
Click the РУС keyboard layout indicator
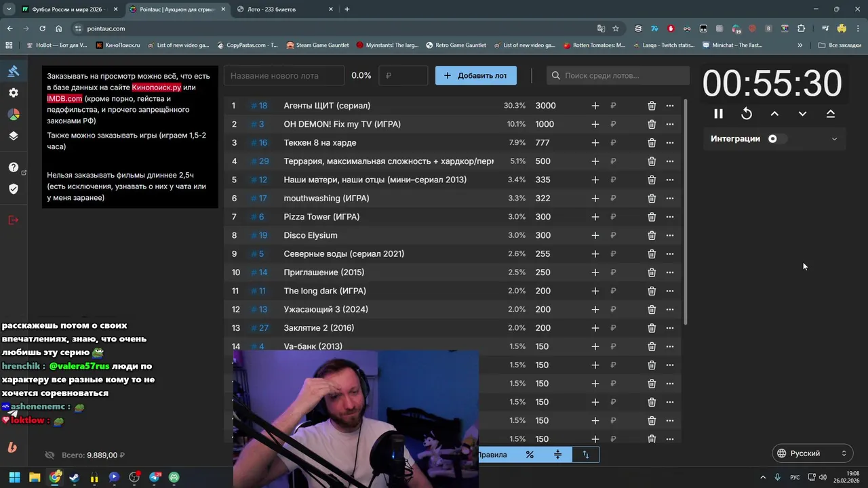click(x=795, y=477)
